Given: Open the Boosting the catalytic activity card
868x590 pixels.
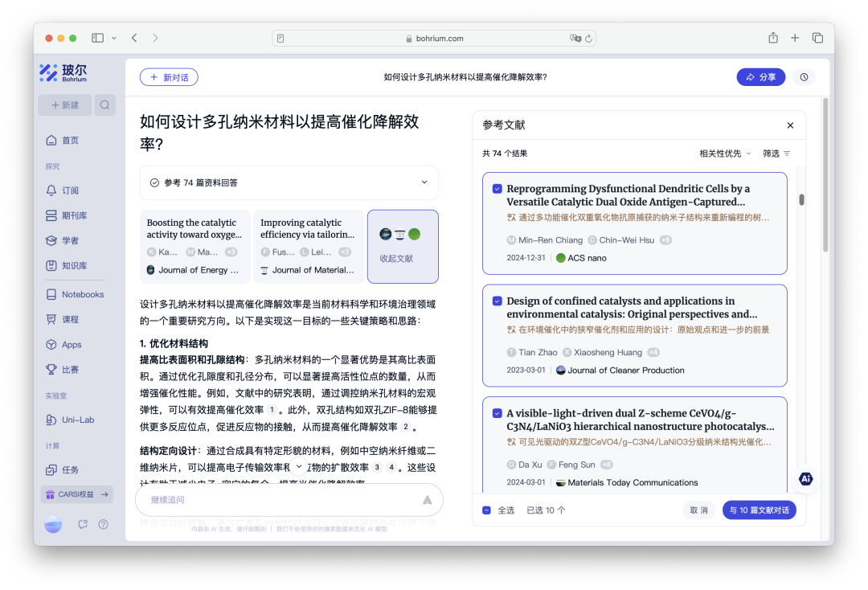Looking at the screenshot, I should (194, 246).
